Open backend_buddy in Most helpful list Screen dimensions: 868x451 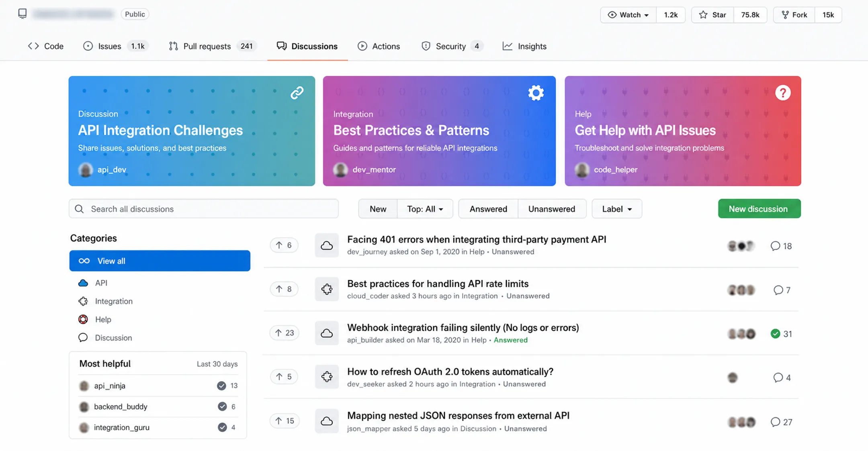tap(121, 406)
